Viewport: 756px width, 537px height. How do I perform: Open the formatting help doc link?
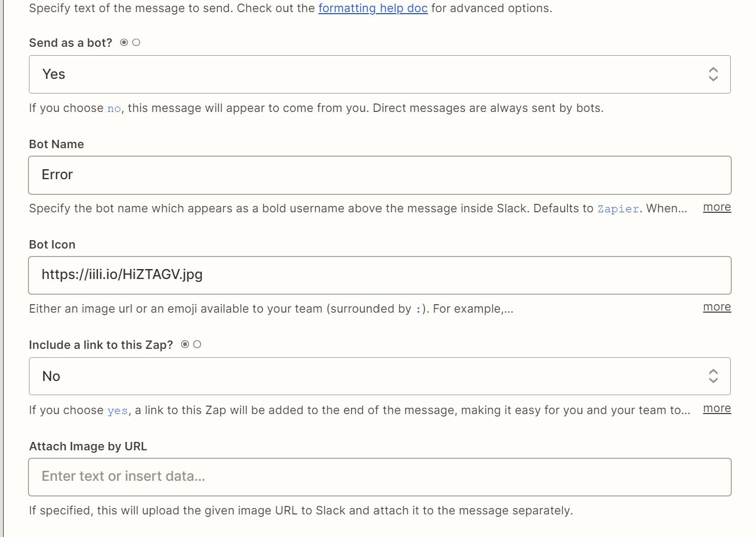click(373, 8)
